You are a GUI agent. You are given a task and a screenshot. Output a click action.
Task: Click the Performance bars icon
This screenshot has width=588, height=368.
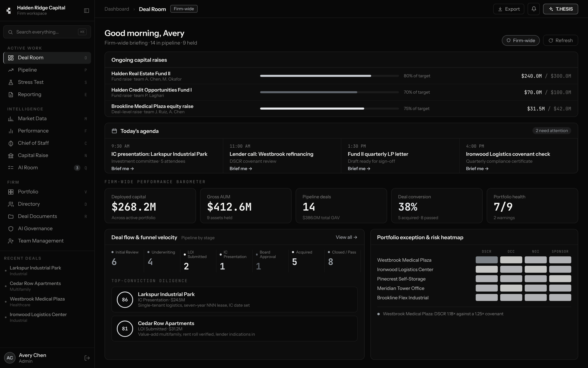pyautogui.click(x=11, y=131)
